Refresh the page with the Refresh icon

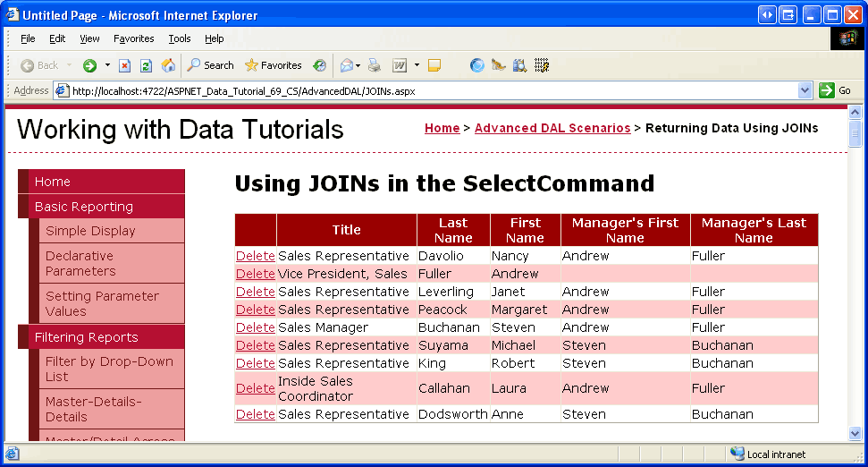pyautogui.click(x=147, y=65)
